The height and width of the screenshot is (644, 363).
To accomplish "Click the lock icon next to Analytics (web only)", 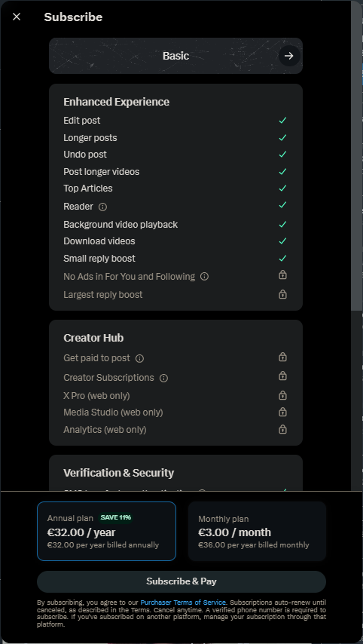I will point(282,429).
